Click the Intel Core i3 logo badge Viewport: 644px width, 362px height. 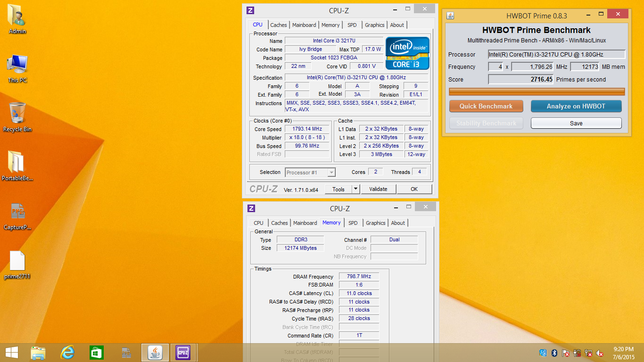[x=408, y=53]
